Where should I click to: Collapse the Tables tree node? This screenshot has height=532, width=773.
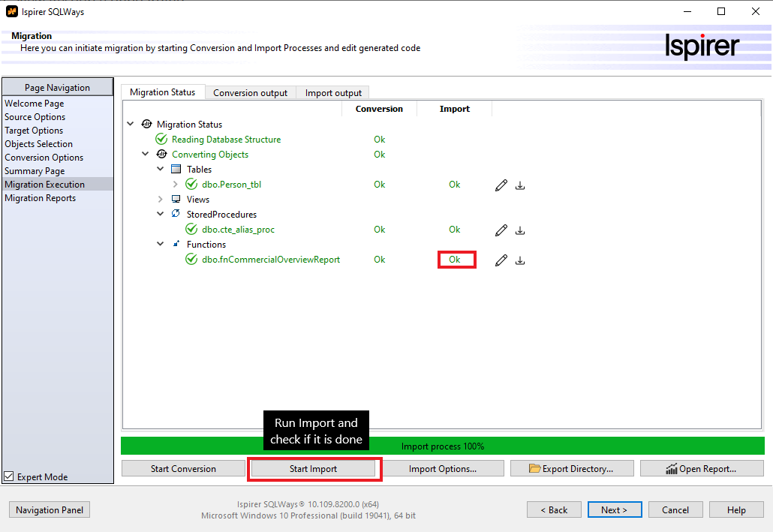(x=161, y=170)
